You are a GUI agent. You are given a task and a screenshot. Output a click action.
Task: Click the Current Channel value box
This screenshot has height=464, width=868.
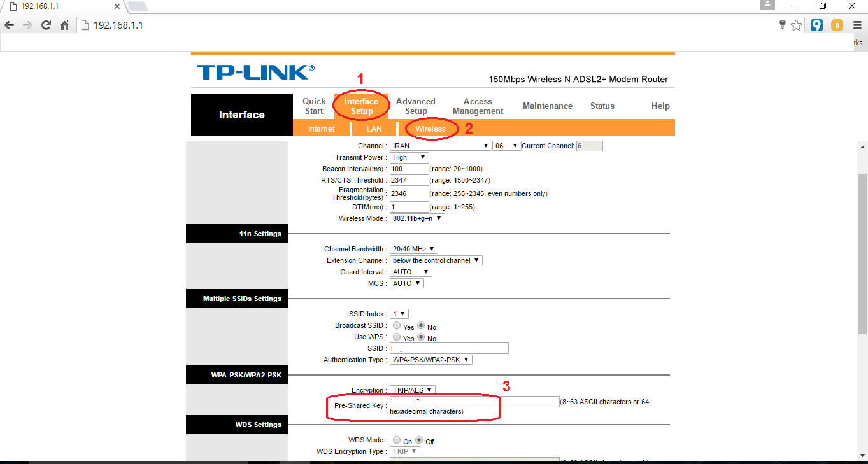[x=589, y=146]
